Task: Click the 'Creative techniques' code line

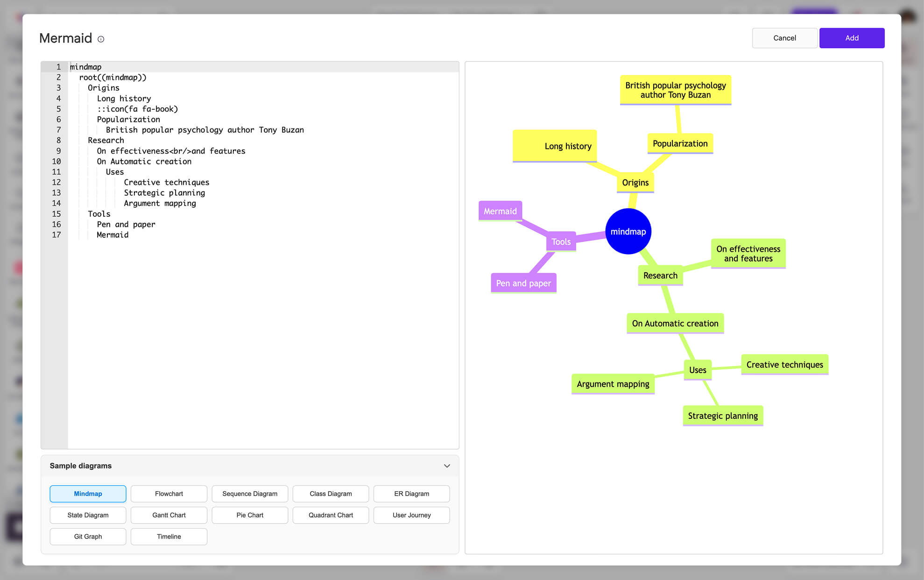Action: pos(166,182)
